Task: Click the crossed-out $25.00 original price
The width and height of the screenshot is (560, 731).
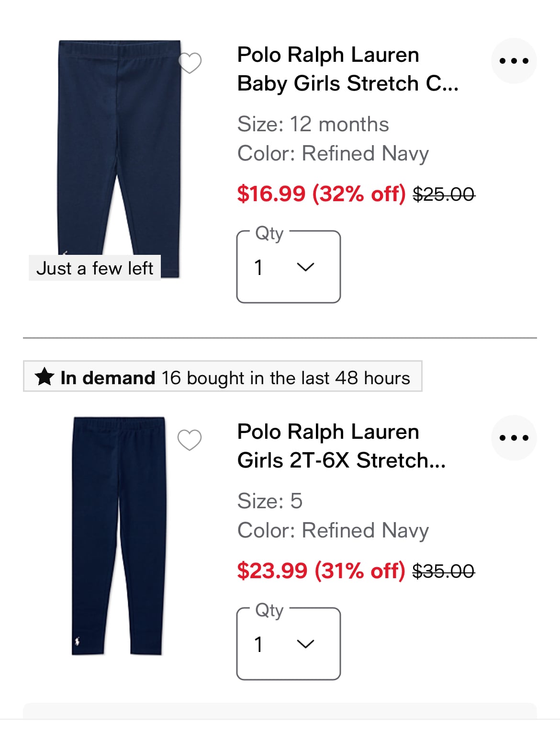Action: pyautogui.click(x=444, y=194)
